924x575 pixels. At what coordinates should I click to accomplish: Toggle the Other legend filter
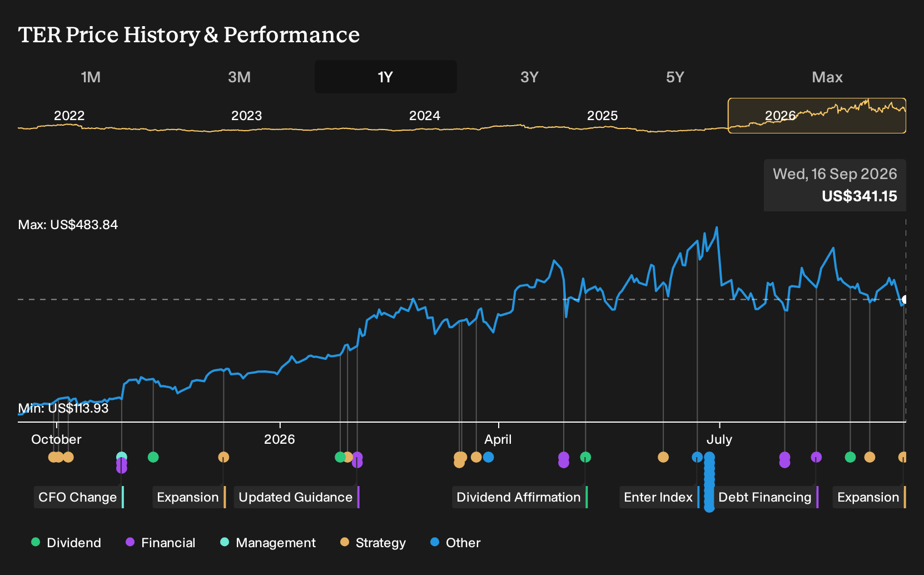455,543
